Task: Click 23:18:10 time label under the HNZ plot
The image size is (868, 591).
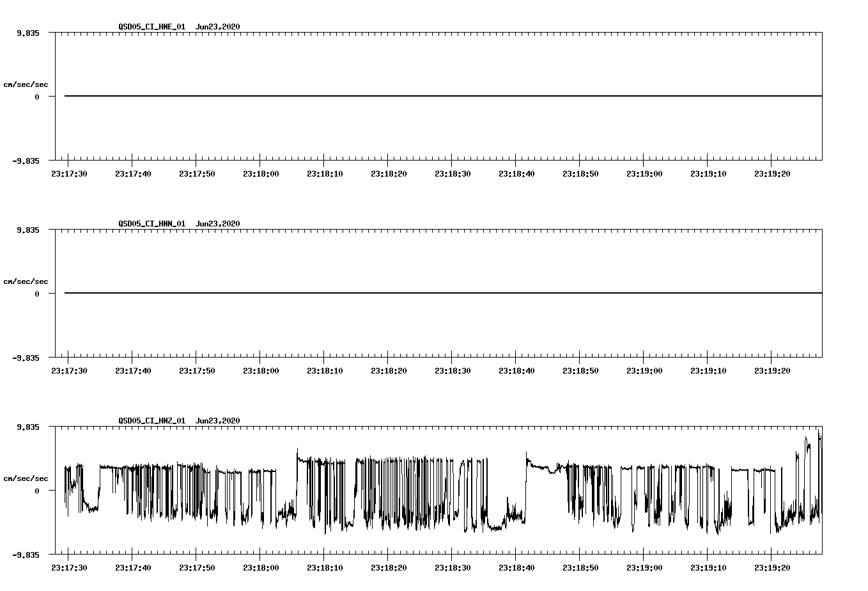Action: coord(325,567)
